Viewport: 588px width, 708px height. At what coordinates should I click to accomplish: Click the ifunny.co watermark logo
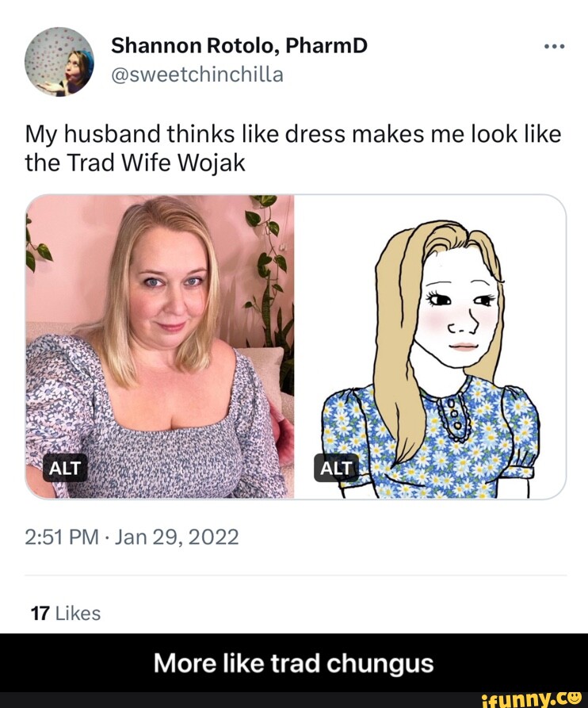click(532, 699)
